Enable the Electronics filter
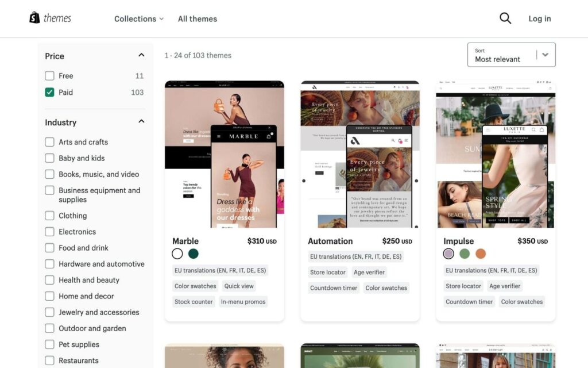588x368 pixels. pyautogui.click(x=49, y=232)
